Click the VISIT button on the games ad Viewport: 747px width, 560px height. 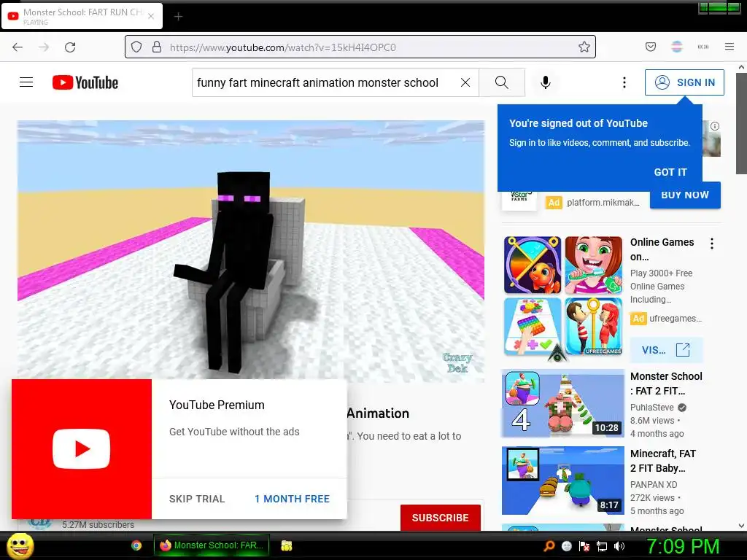666,350
